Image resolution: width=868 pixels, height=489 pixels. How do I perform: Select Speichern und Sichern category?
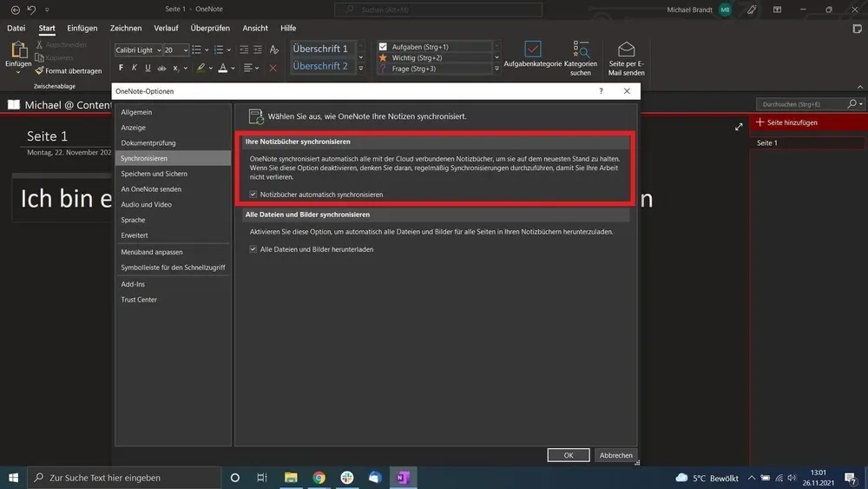(173, 174)
